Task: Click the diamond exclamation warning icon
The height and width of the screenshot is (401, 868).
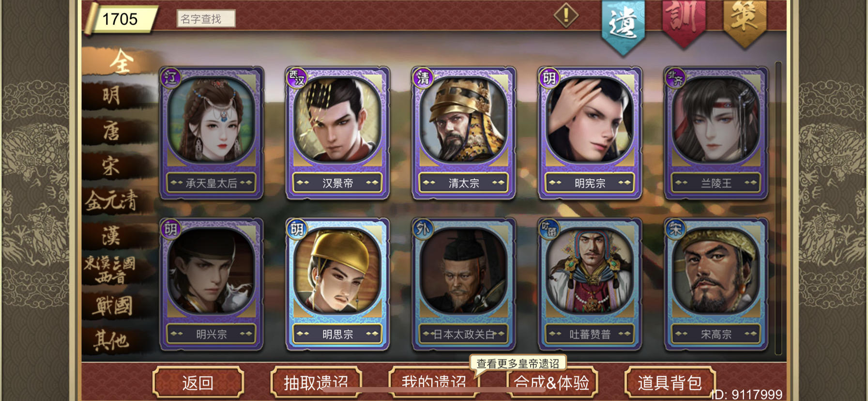Action: [x=566, y=15]
